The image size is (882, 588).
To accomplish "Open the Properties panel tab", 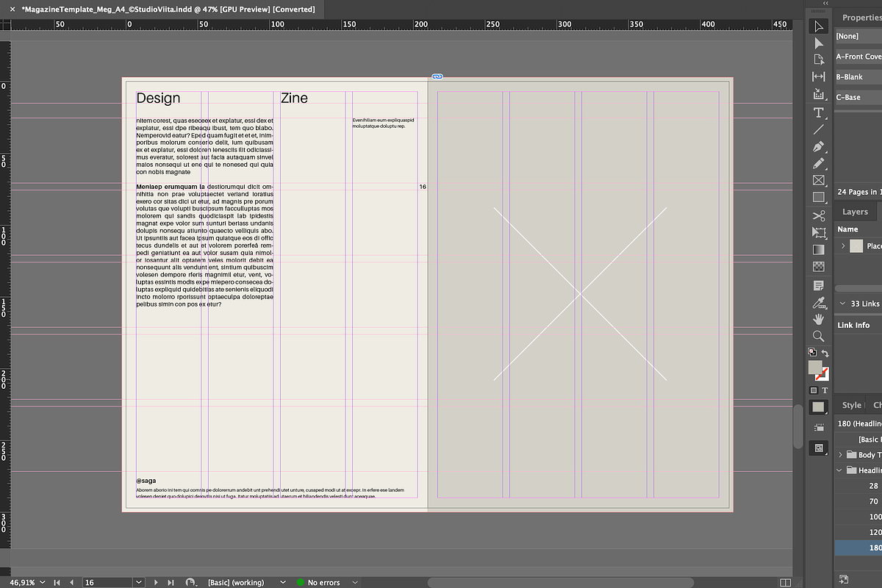I will pos(861,18).
